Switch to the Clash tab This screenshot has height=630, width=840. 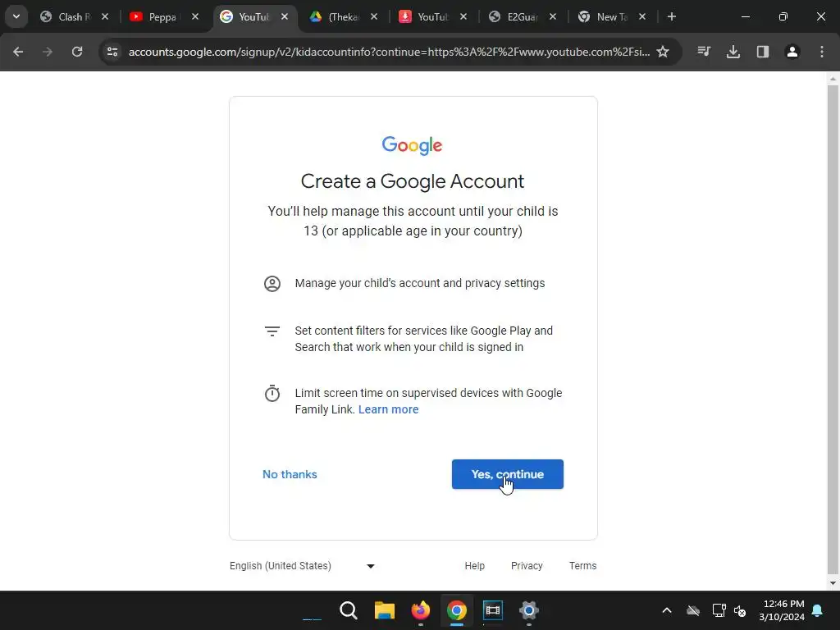[x=75, y=17]
